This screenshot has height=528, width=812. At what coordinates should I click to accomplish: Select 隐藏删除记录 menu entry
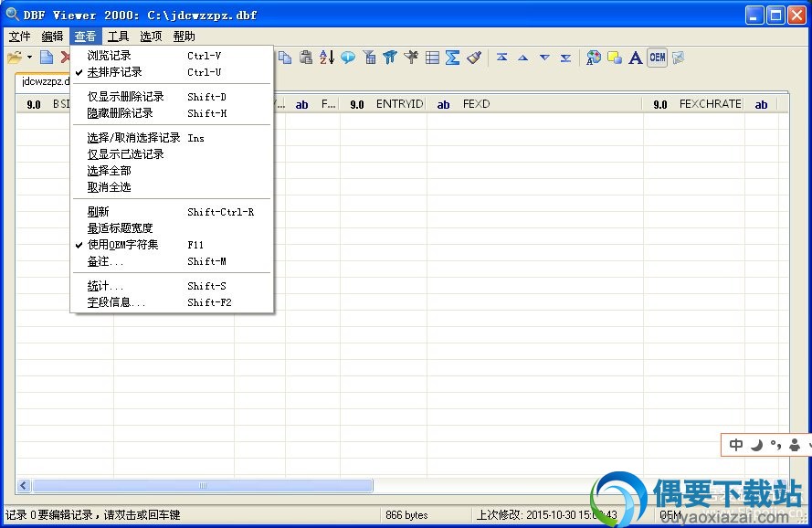(172, 113)
